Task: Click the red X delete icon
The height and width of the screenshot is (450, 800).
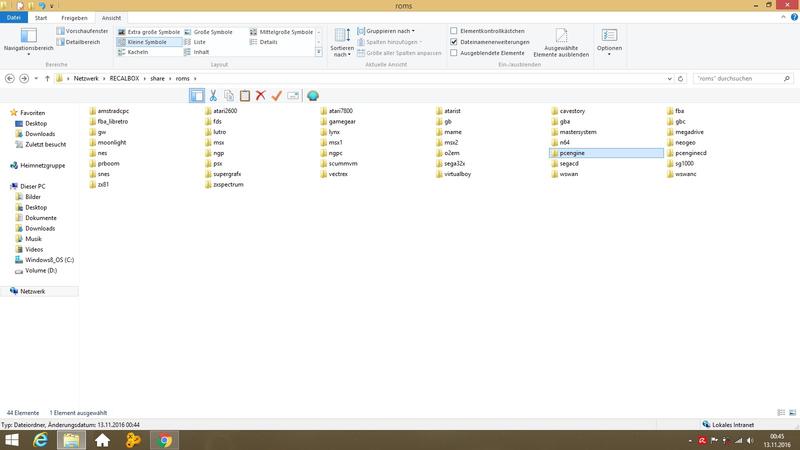Action: pyautogui.click(x=261, y=95)
